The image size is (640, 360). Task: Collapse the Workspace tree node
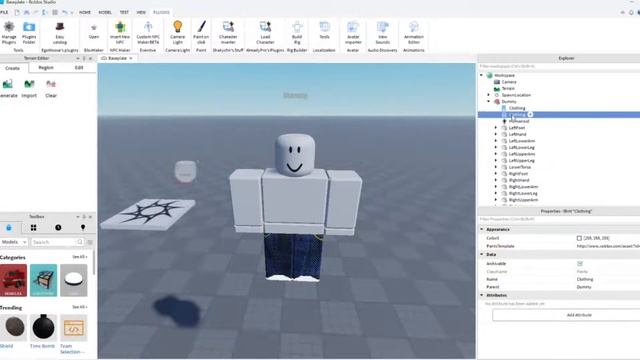[x=482, y=75]
